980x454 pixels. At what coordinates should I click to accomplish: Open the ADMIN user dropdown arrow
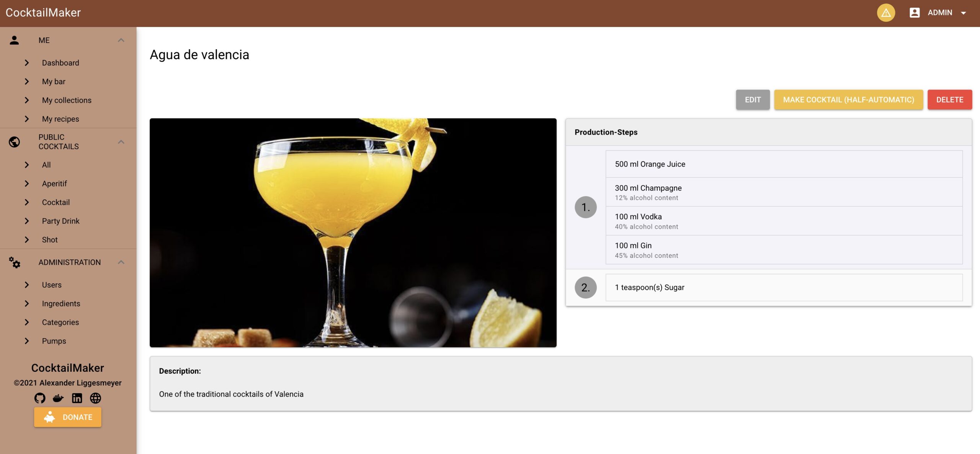pos(963,13)
